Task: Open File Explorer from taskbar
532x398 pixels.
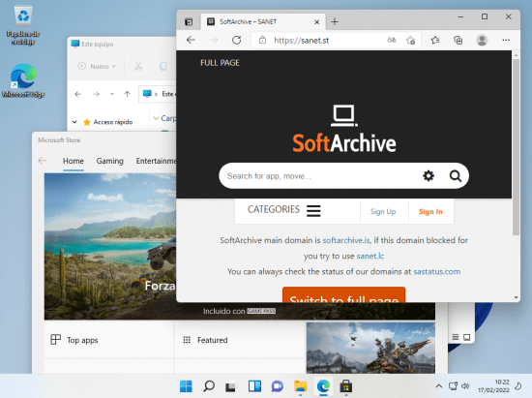Action: click(300, 386)
